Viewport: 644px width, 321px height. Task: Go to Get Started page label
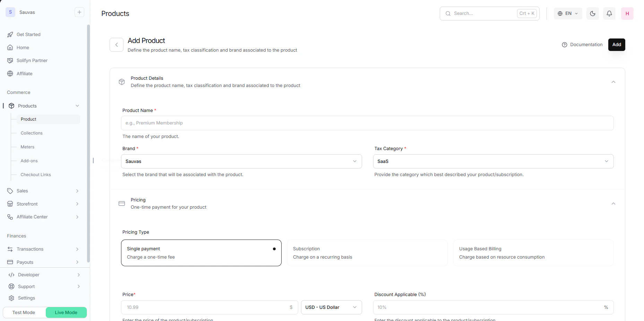coord(28,35)
